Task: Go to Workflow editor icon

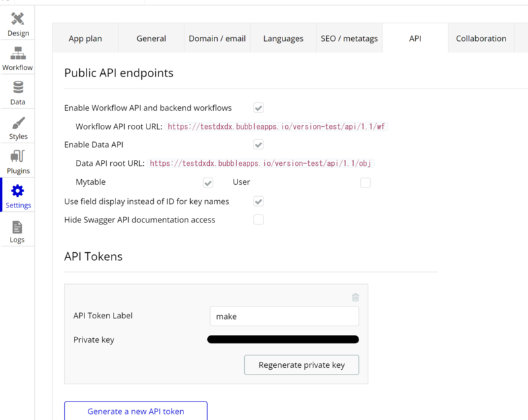Action: (18, 53)
